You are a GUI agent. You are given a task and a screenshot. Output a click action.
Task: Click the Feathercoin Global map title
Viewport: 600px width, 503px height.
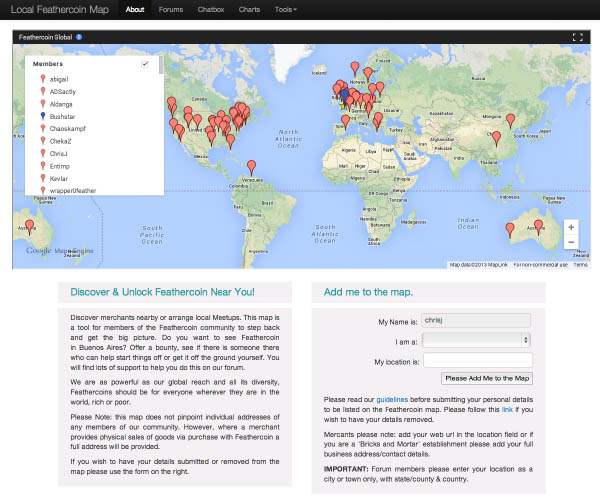pos(45,37)
